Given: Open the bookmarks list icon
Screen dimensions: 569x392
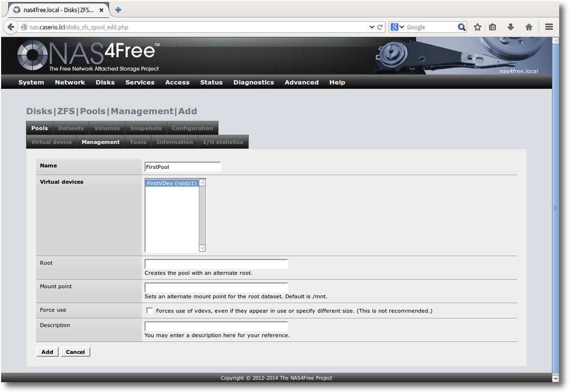Looking at the screenshot, I should click(x=493, y=27).
